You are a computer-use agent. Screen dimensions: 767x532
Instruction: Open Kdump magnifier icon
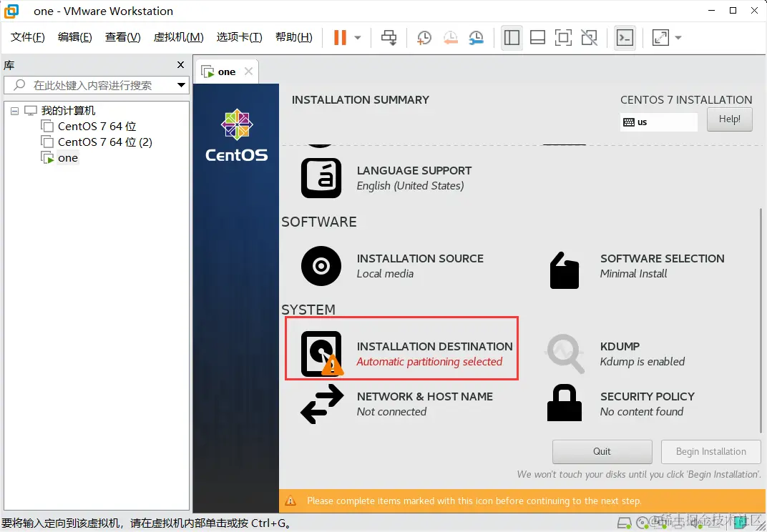click(x=565, y=353)
